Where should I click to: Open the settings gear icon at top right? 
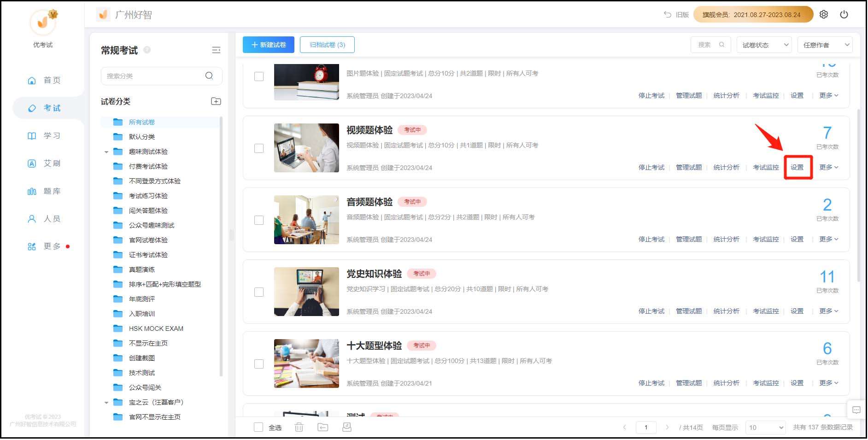coord(823,14)
